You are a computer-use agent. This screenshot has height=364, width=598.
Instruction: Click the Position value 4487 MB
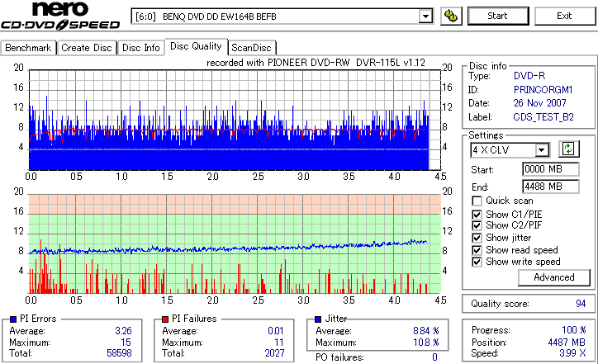click(x=567, y=343)
